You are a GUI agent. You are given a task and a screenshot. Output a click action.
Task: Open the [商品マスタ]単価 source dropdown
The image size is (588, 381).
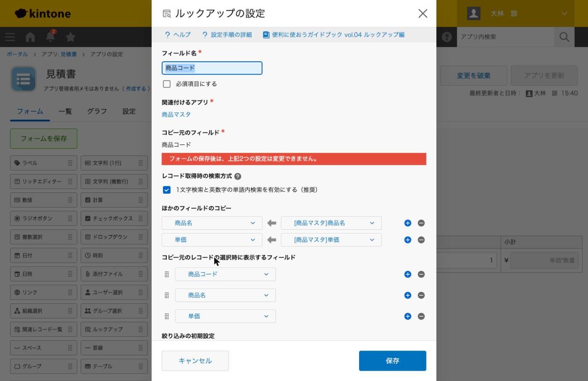[x=331, y=240]
